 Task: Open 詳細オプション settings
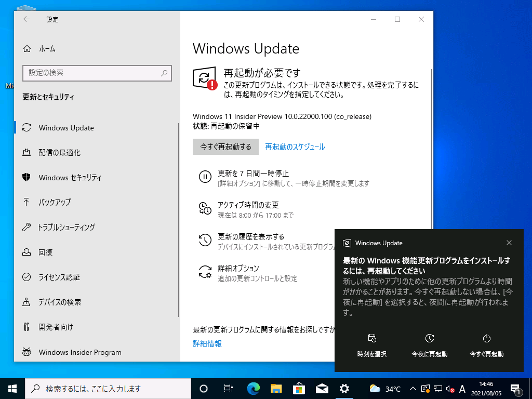pyautogui.click(x=238, y=269)
